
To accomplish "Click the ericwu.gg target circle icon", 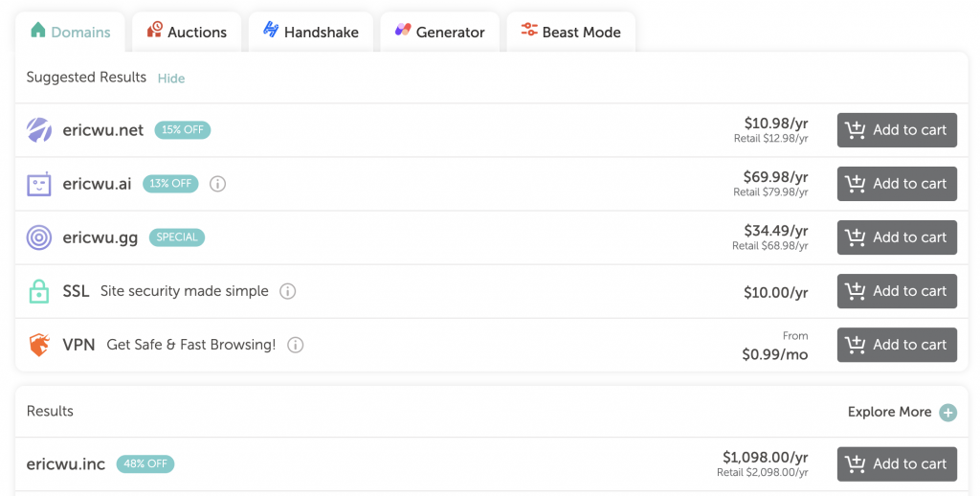I will 38,237.
